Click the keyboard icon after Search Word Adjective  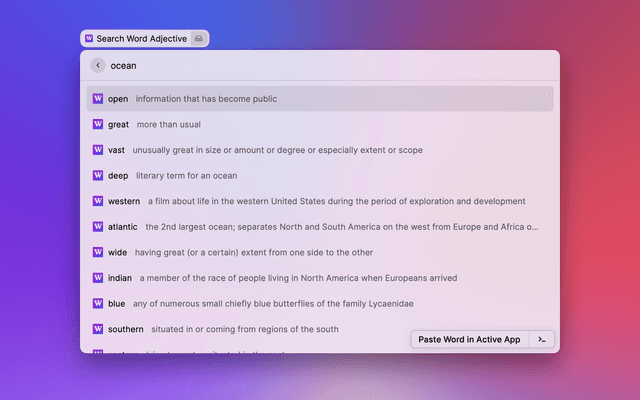199,39
